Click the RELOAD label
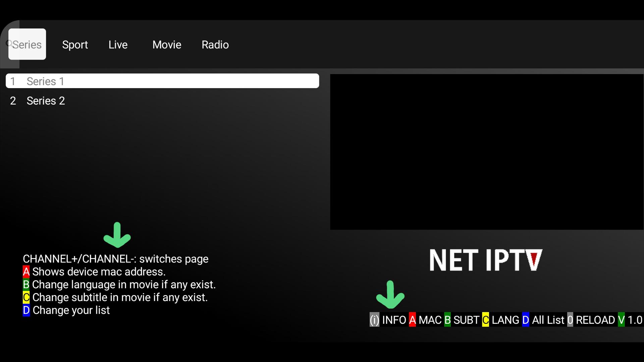 coord(595,320)
